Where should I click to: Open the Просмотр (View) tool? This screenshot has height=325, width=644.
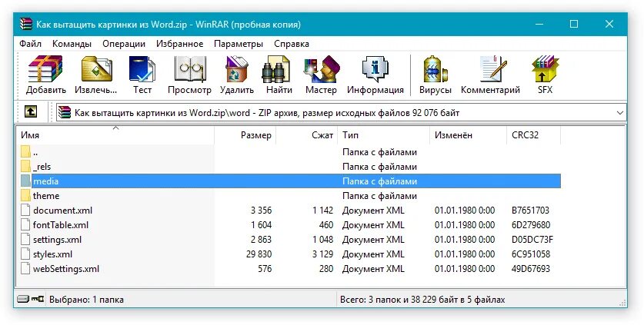coord(189,69)
